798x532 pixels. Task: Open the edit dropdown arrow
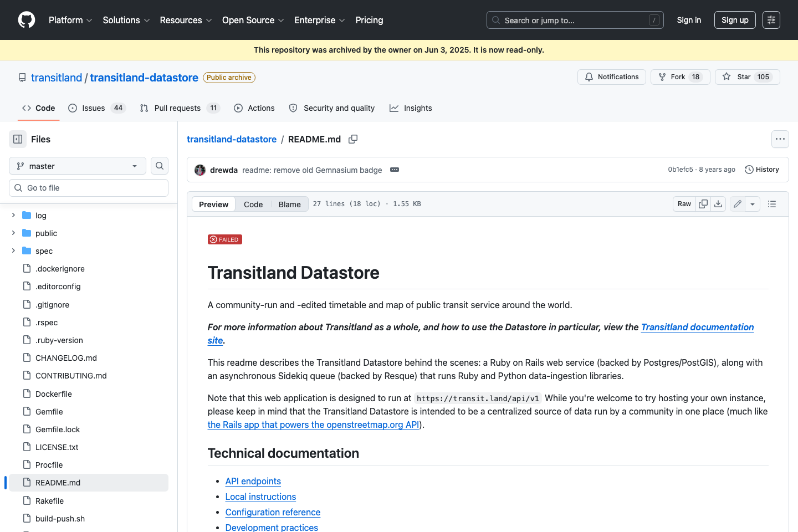tap(753, 204)
